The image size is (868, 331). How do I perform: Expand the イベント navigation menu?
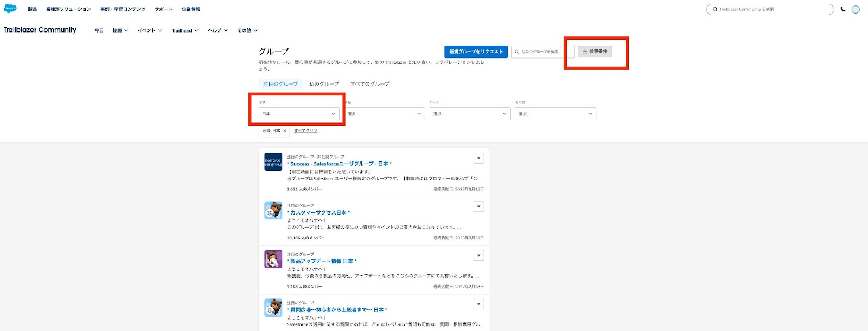(x=150, y=30)
